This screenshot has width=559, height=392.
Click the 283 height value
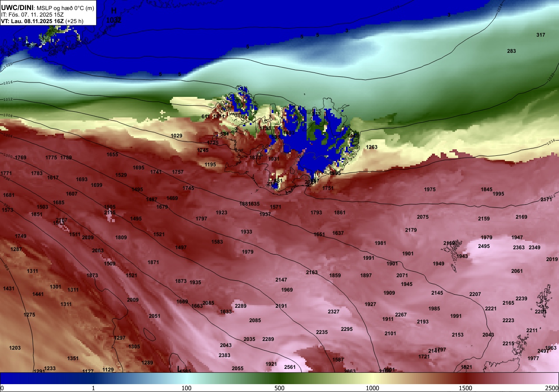coord(511,51)
